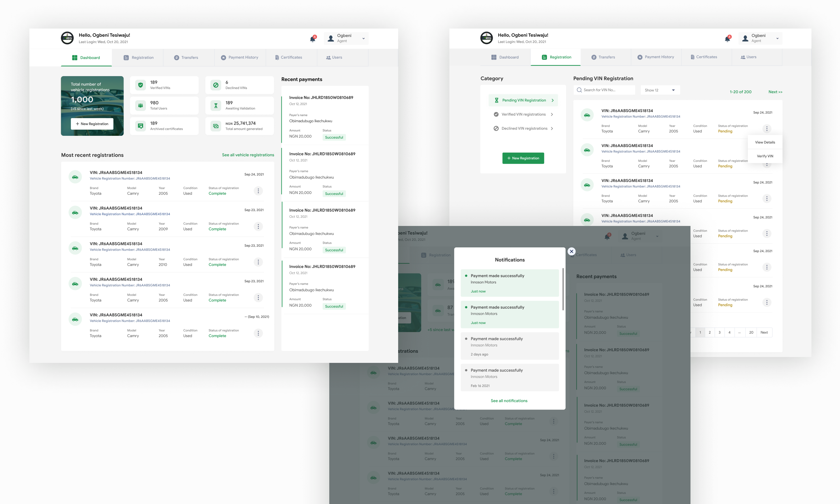Screen dimensions: 840x504
Task: Click New Registration on dashboard card
Action: (x=92, y=124)
